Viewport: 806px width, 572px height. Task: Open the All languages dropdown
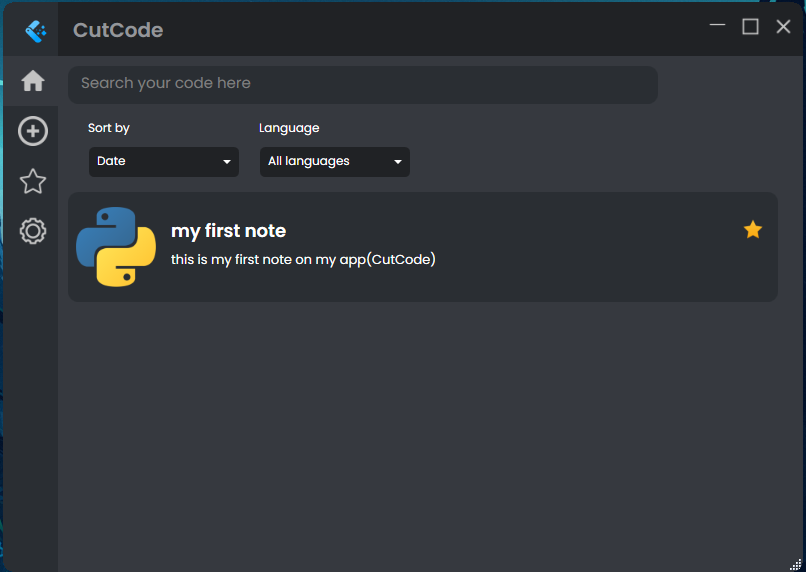tap(335, 161)
